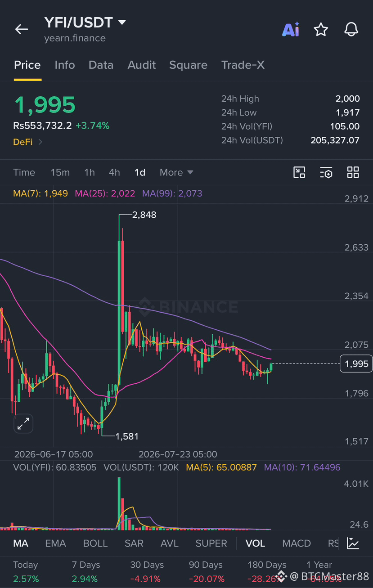This screenshot has height=588, width=373.
Task: Click the MA(25): 2,022 label
Action: [x=105, y=193]
